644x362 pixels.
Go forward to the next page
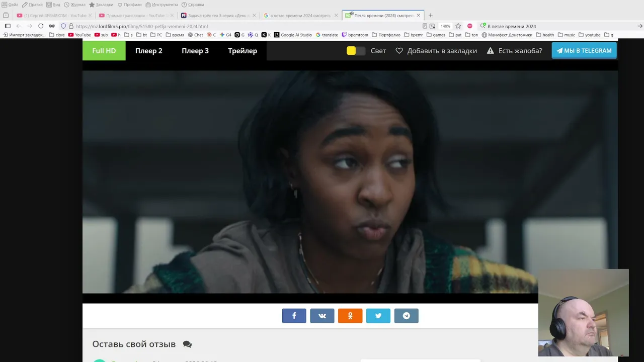point(30,26)
